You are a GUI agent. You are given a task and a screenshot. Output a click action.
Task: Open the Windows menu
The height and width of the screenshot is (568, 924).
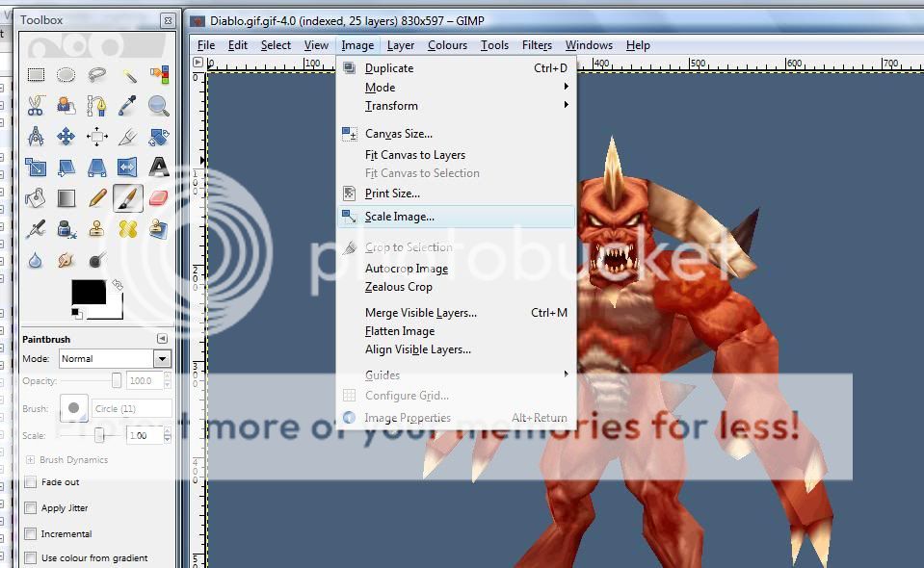pyautogui.click(x=589, y=45)
